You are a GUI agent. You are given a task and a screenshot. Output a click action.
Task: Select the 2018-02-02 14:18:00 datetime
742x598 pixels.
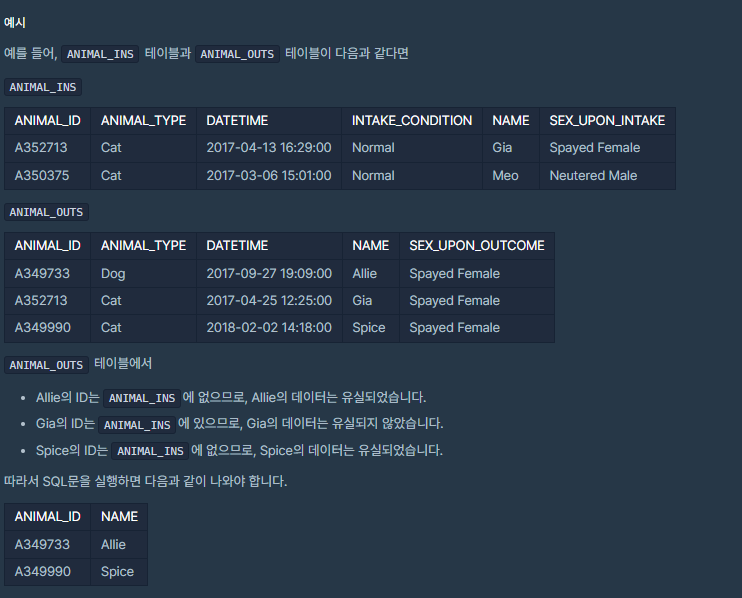coord(269,327)
